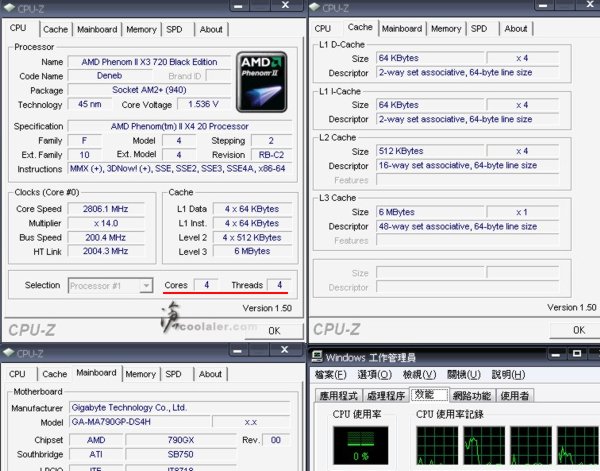Click HT Link value 2004.3 MHz
This screenshot has height=471, width=600.
pyautogui.click(x=106, y=251)
